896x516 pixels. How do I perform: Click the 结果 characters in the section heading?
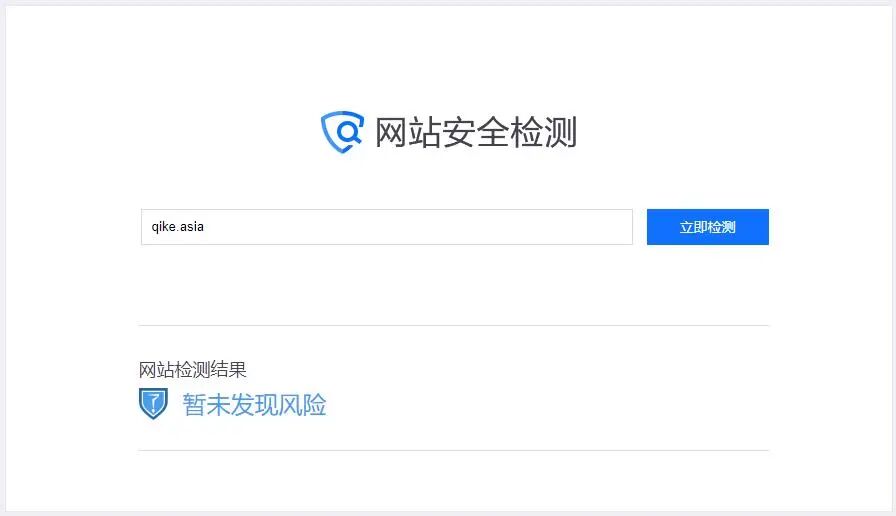click(229, 370)
